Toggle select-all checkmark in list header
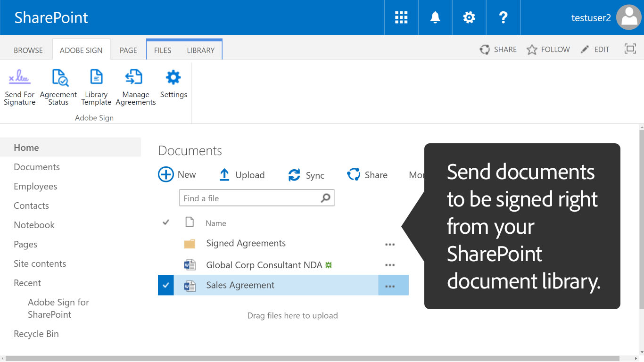This screenshot has width=644, height=362. click(x=166, y=222)
